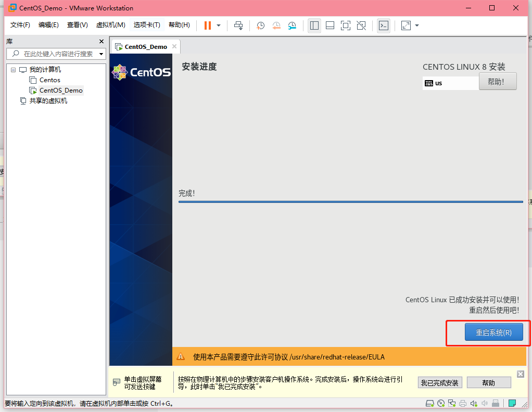Open the 编辑(E) menu
This screenshot has width=532, height=412.
[x=48, y=25]
